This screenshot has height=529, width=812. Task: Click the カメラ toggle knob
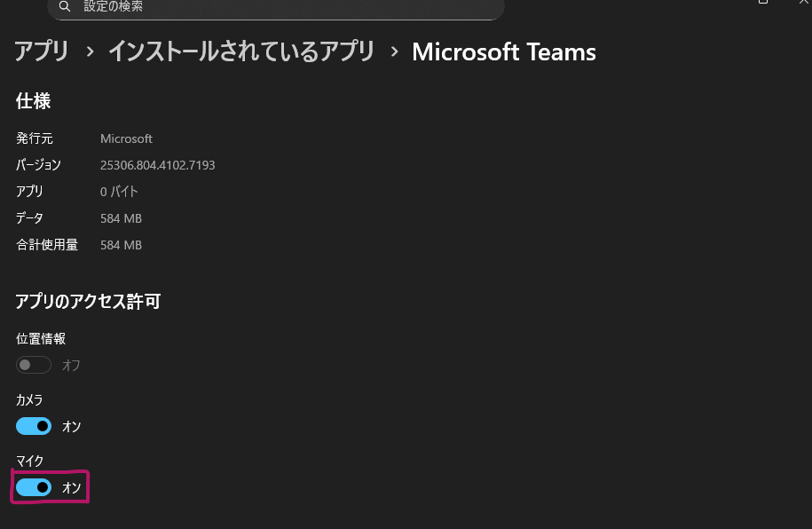coord(41,426)
